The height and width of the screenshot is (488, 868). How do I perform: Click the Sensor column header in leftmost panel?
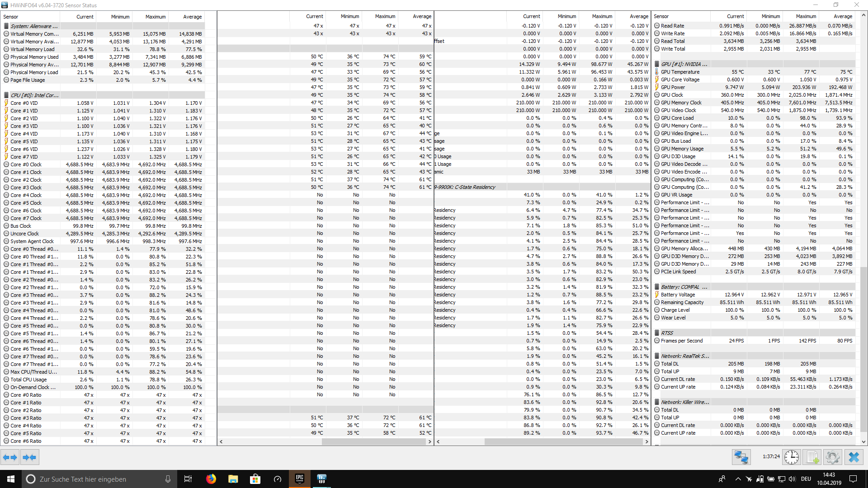[31, 17]
